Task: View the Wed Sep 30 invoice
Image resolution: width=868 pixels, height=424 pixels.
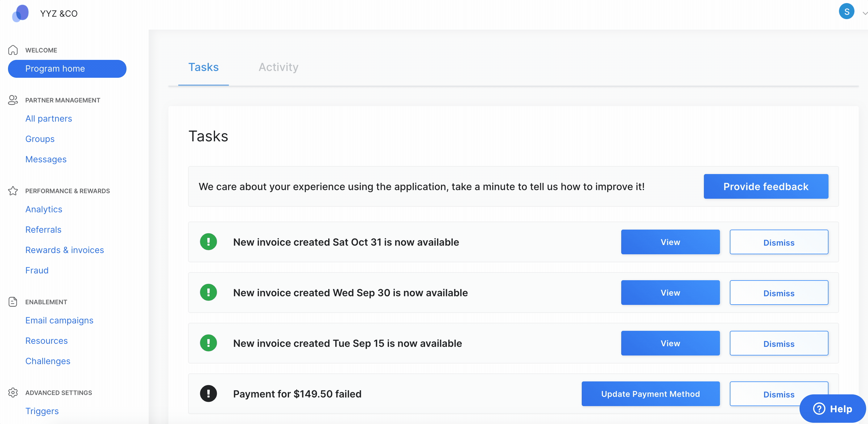Action: 670,293
